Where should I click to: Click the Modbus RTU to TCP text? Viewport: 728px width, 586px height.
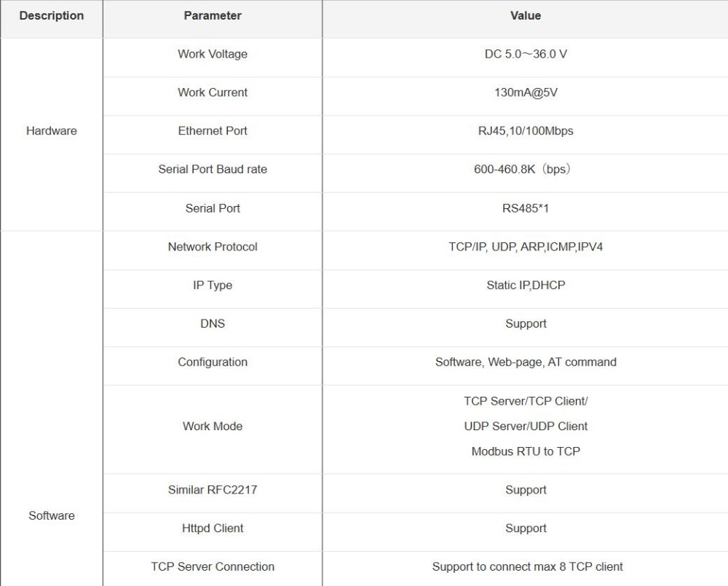526,451
